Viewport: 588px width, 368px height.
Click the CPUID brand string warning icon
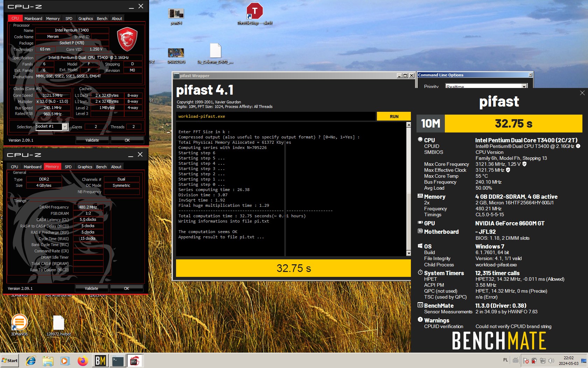click(578, 146)
